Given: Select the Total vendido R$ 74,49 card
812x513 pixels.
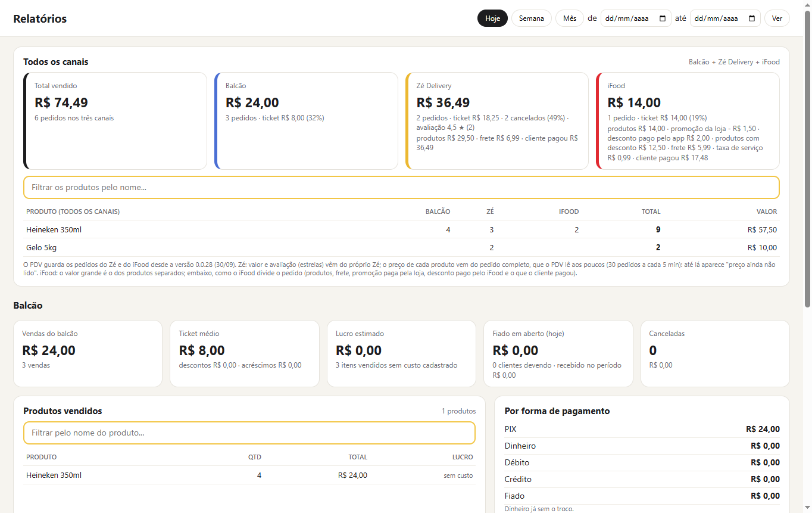Looking at the screenshot, I should [115, 121].
